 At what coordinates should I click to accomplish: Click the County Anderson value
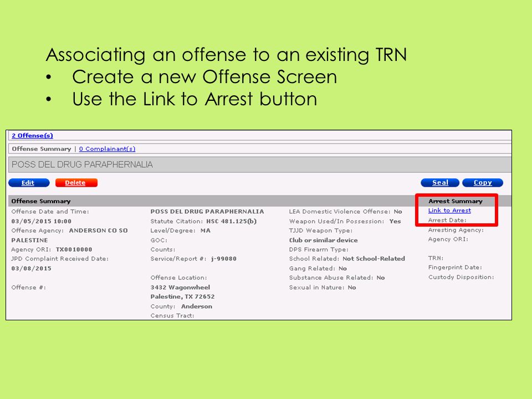point(197,306)
